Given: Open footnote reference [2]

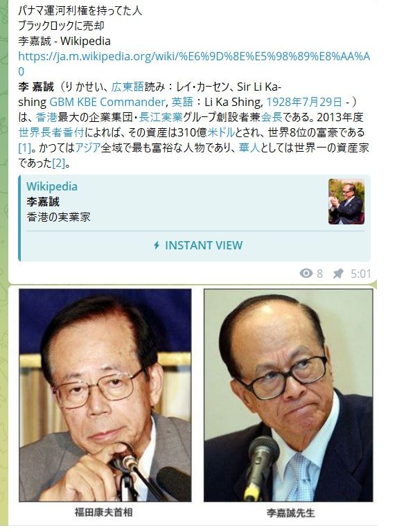Looking at the screenshot, I should (58, 163).
